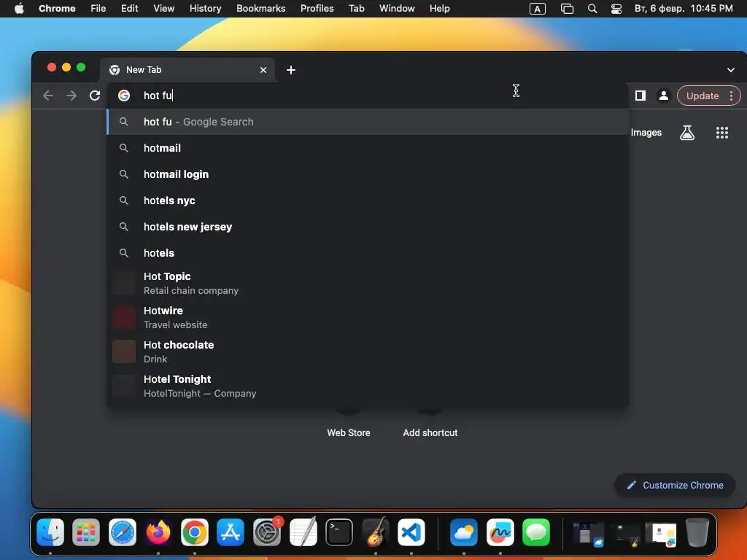Open the Chrome menu in menu bar
The height and width of the screenshot is (560, 747).
click(x=57, y=9)
